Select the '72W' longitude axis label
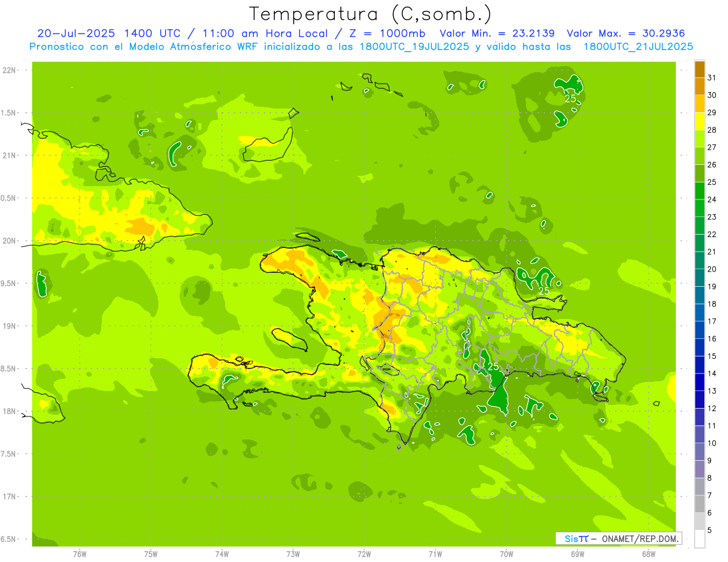This screenshot has width=728, height=562. (x=364, y=554)
